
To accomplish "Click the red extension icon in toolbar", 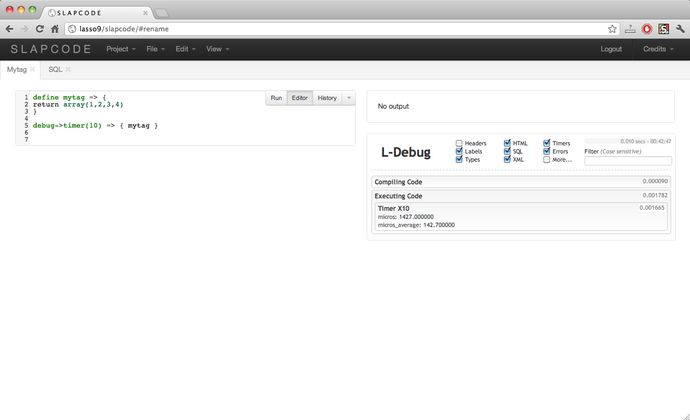I will click(647, 29).
